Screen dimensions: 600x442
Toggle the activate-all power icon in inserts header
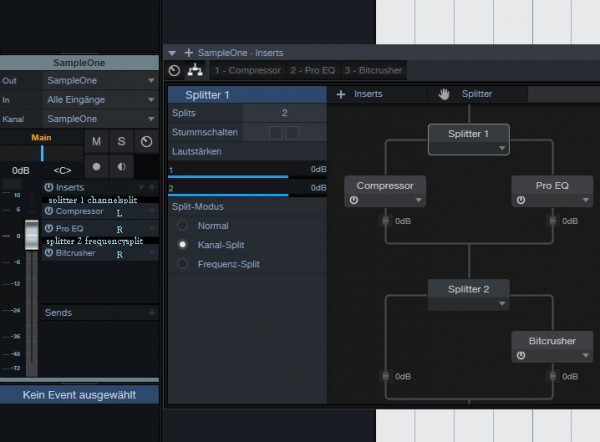[174, 70]
